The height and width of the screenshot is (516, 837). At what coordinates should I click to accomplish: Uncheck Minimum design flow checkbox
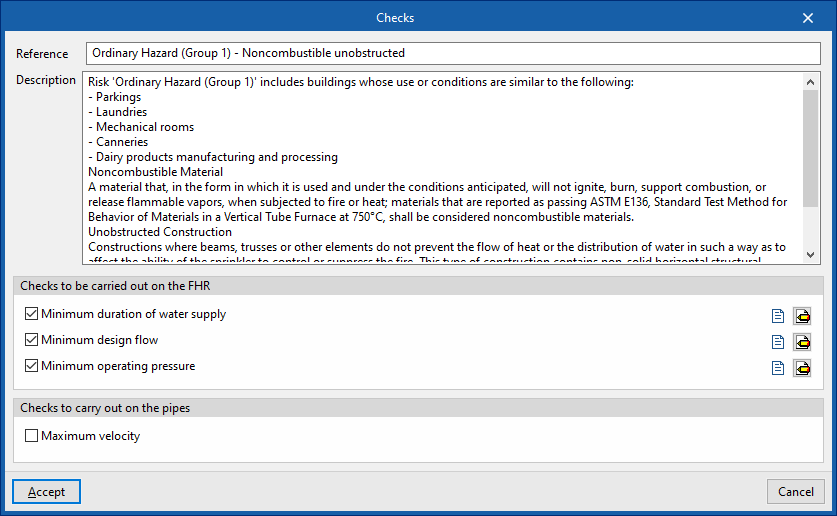pyautogui.click(x=31, y=340)
